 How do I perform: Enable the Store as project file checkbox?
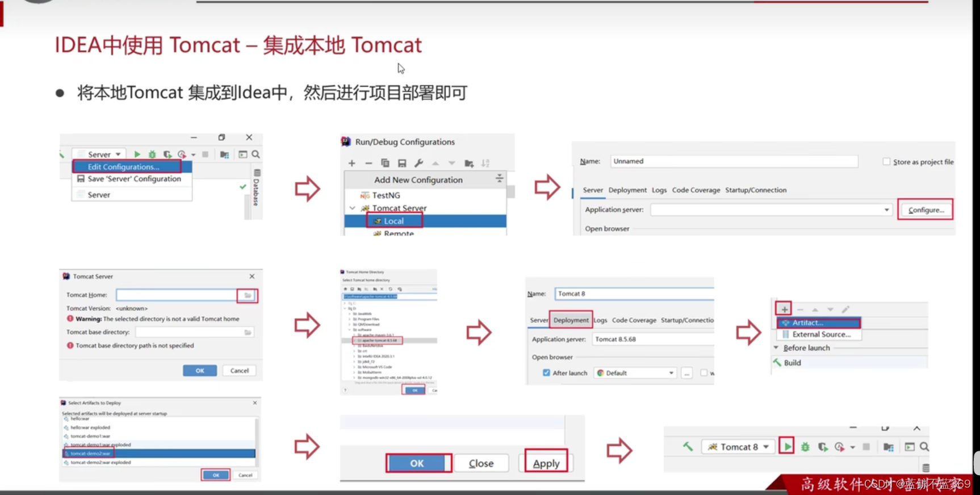tap(886, 162)
